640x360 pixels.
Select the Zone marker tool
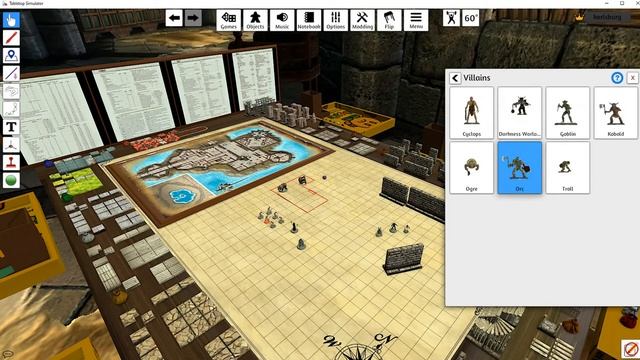coord(11,56)
